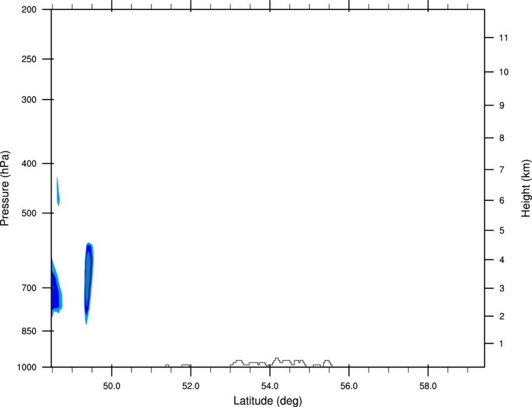Click the 54.0 latitude tick label

pos(270,386)
